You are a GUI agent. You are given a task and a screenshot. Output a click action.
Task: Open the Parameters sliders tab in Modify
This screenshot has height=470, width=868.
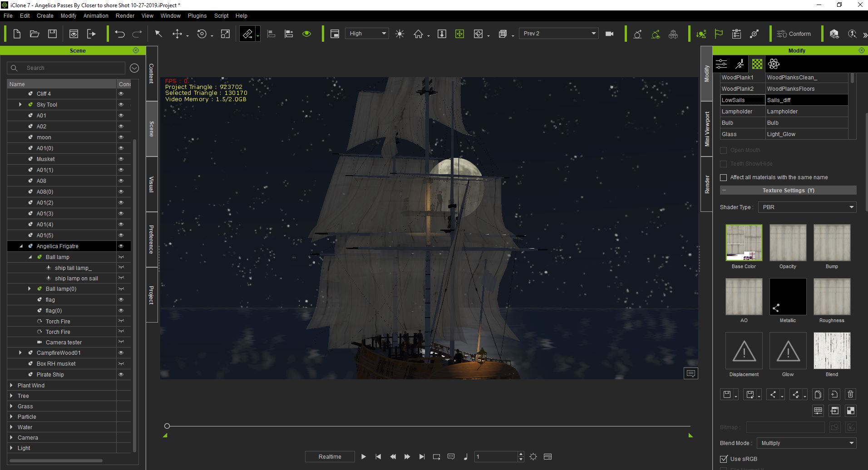pyautogui.click(x=721, y=64)
